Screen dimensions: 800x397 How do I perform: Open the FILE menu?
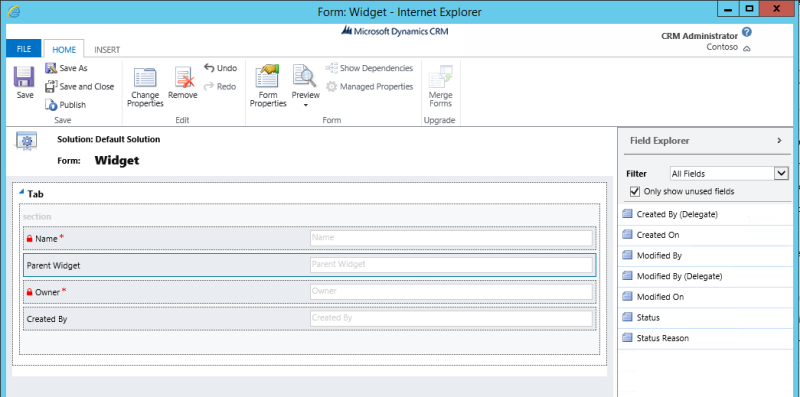tap(23, 49)
